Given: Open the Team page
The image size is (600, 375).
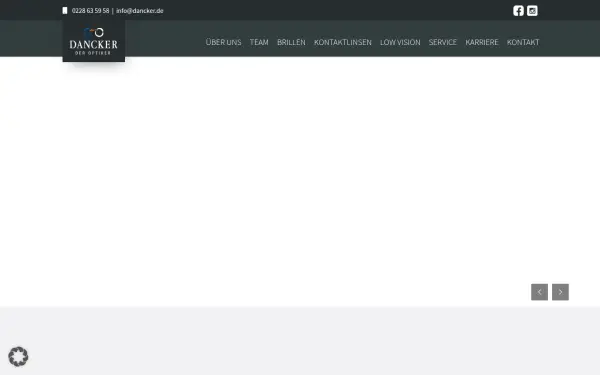Looking at the screenshot, I should coord(259,42).
